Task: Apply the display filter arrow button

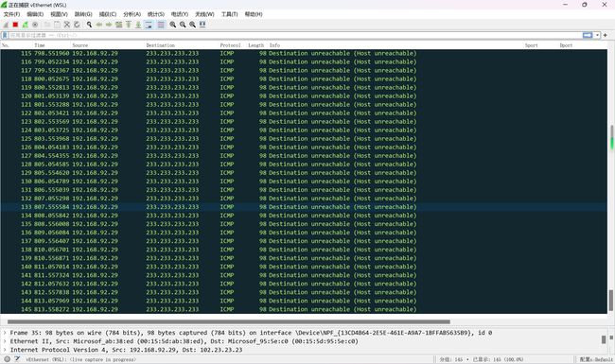Action: tap(588, 35)
